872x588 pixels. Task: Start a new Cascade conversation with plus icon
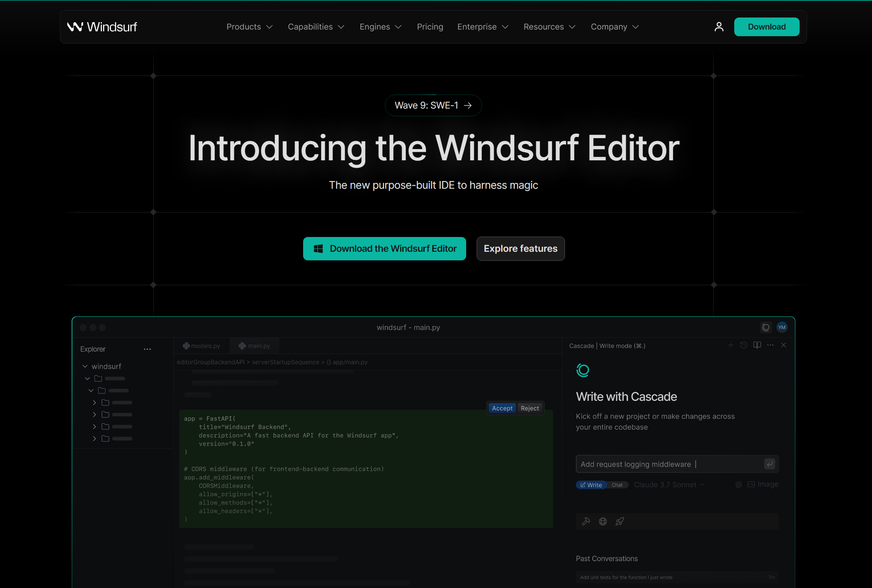coord(731,345)
